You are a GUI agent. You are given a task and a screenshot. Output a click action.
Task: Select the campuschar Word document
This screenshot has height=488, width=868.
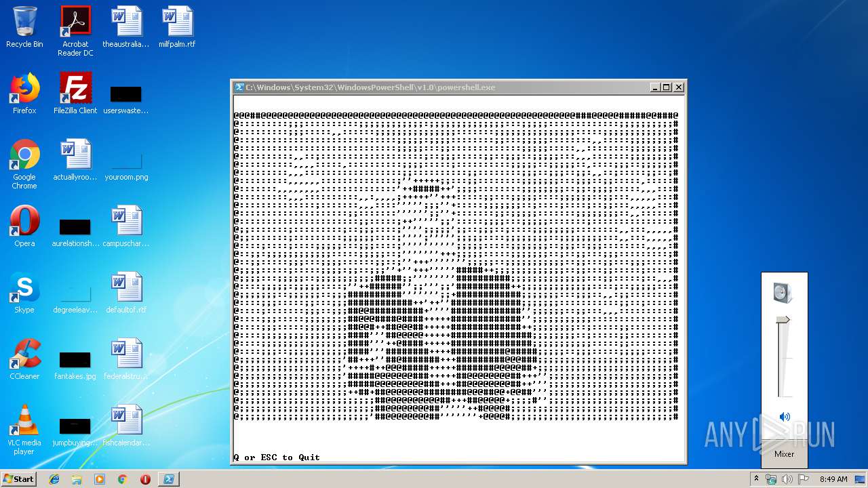(x=126, y=226)
